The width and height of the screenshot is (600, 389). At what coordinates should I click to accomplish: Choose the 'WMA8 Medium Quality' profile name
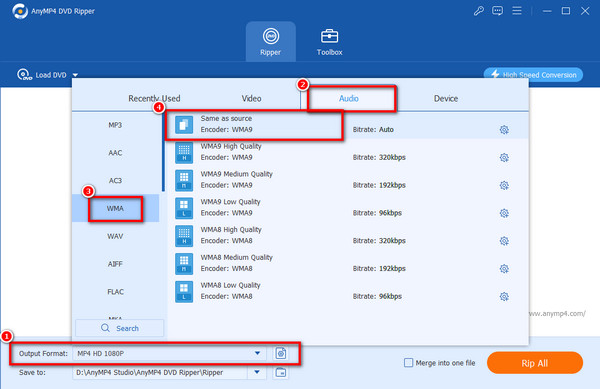click(x=236, y=257)
